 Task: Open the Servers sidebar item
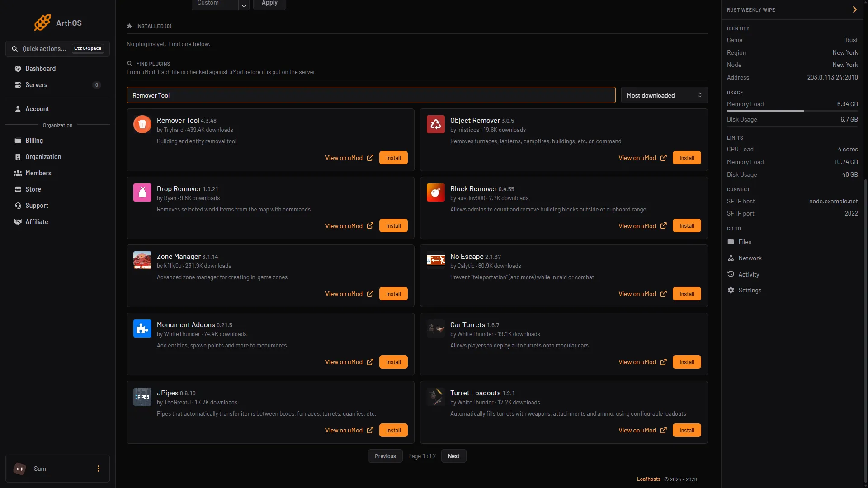click(57, 85)
